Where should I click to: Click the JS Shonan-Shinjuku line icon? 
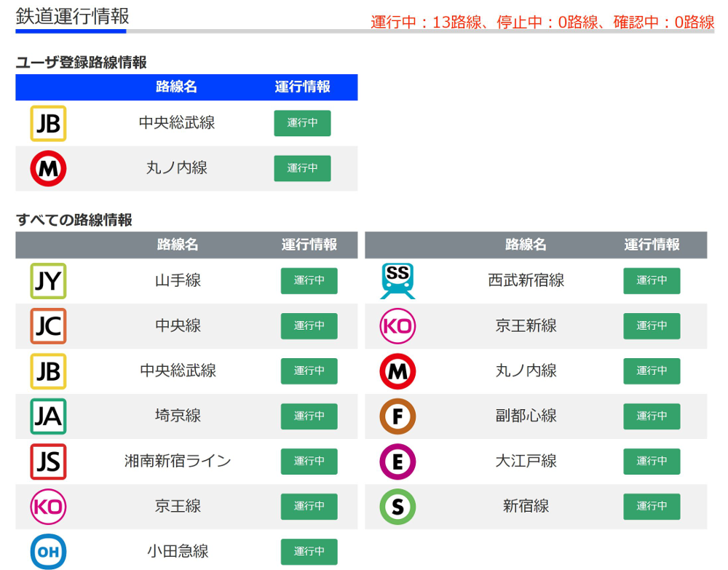(x=48, y=462)
